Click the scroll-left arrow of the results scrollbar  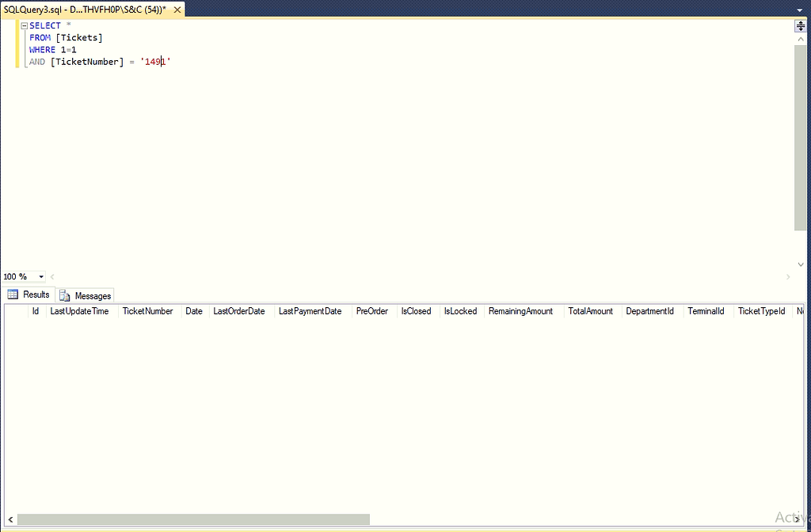pyautogui.click(x=9, y=519)
